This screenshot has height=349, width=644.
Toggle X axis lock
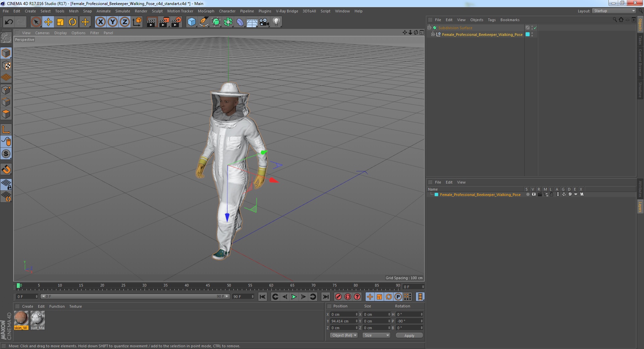pos(100,22)
